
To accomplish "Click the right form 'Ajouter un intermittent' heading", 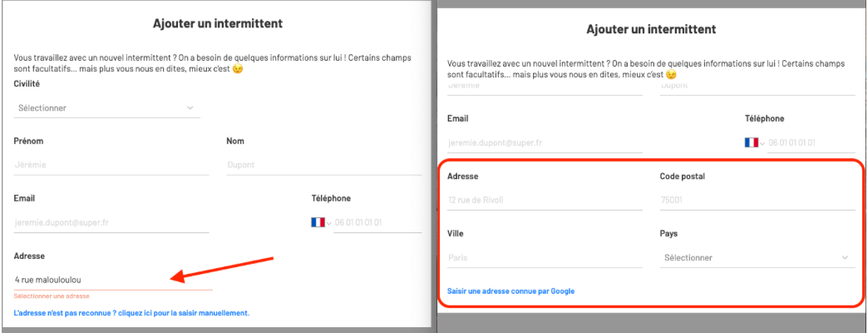I will point(651,29).
